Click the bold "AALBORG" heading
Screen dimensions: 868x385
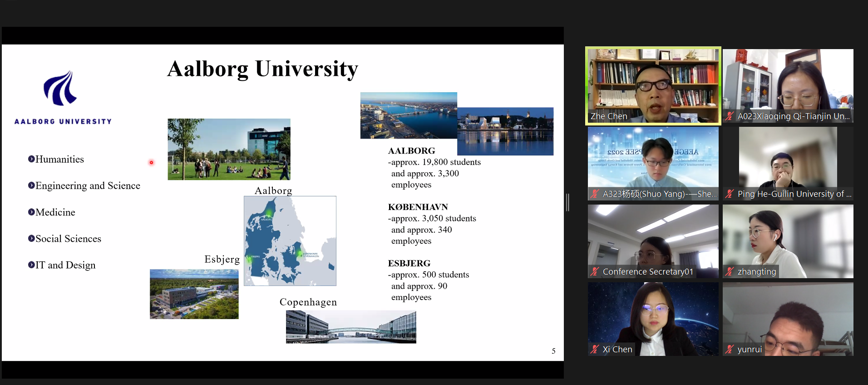pos(412,150)
